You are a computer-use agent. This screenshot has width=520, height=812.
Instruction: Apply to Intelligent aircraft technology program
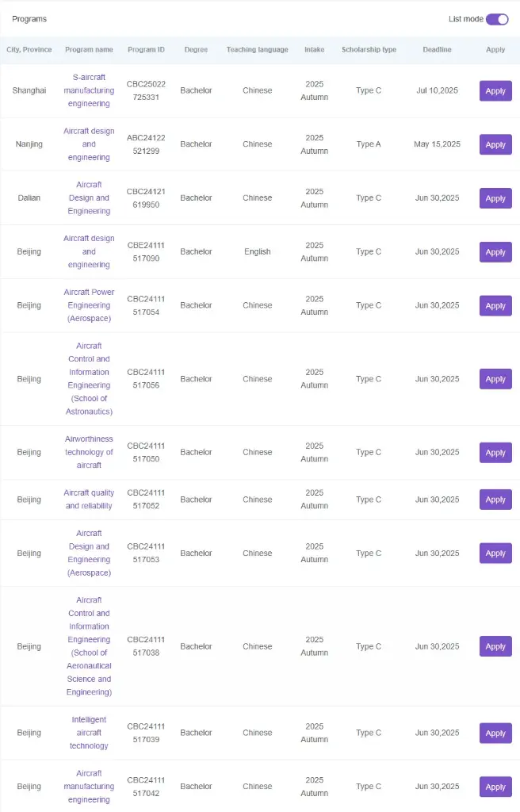click(495, 733)
